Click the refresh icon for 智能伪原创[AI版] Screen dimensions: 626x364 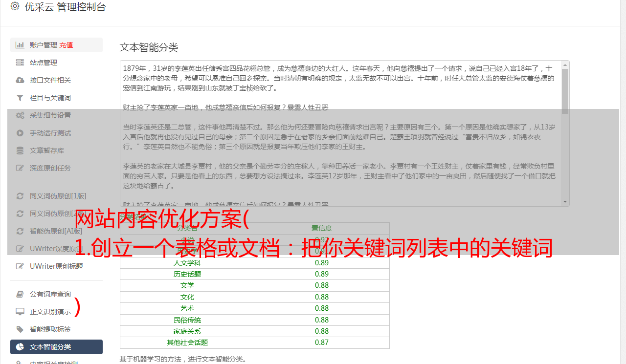[x=20, y=231]
